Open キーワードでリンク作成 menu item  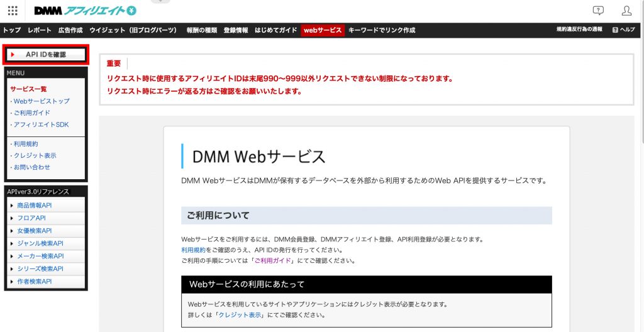click(x=382, y=30)
